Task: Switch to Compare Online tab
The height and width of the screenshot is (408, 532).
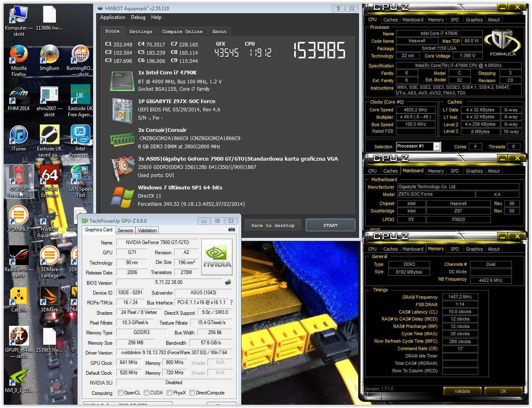Action: click(182, 31)
